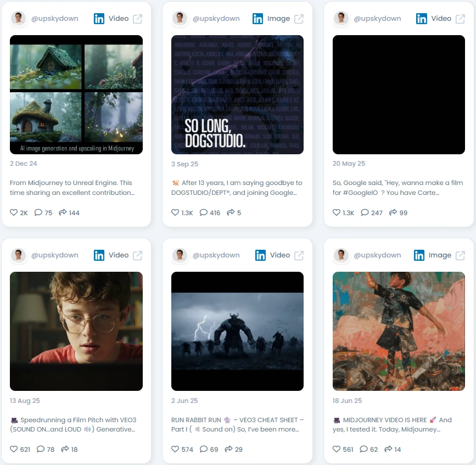This screenshot has height=465, width=476.
Task: Click the heart icon with 1.3K beside 416 comments
Action: tap(175, 212)
